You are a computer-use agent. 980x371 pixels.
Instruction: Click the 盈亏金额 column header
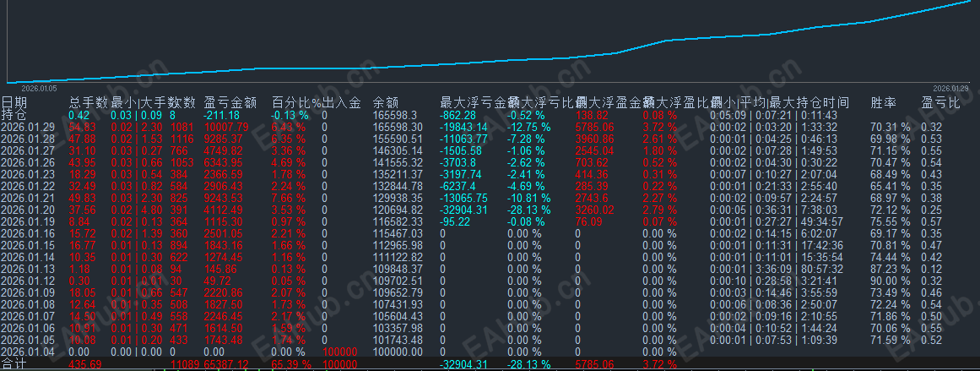[230, 102]
